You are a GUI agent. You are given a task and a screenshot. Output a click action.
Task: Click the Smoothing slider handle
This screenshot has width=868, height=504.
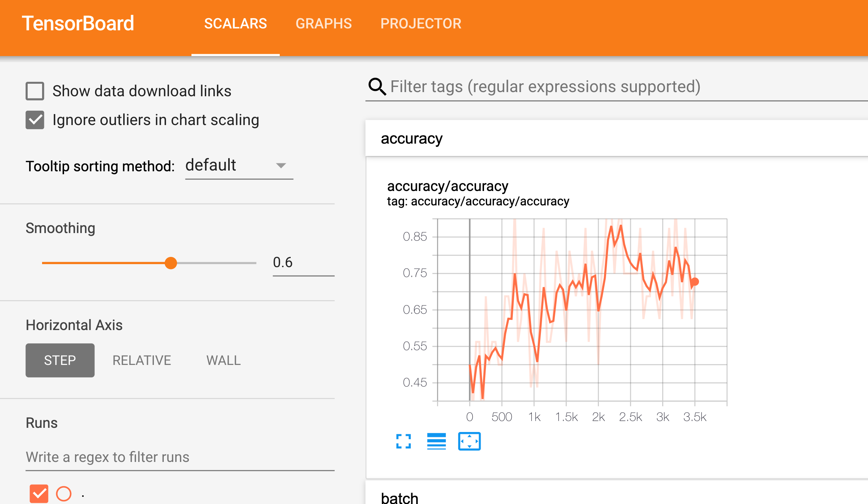(x=171, y=263)
